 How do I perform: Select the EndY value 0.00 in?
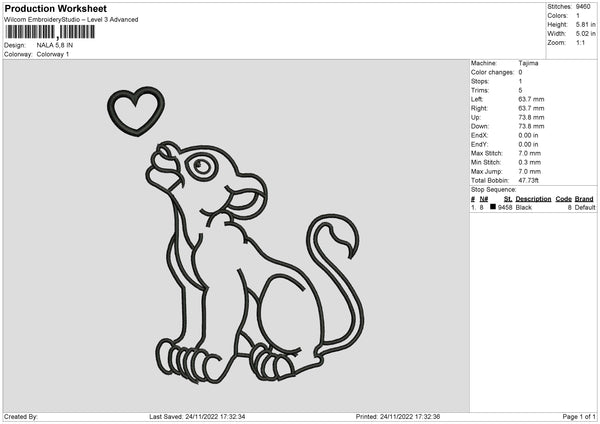528,145
